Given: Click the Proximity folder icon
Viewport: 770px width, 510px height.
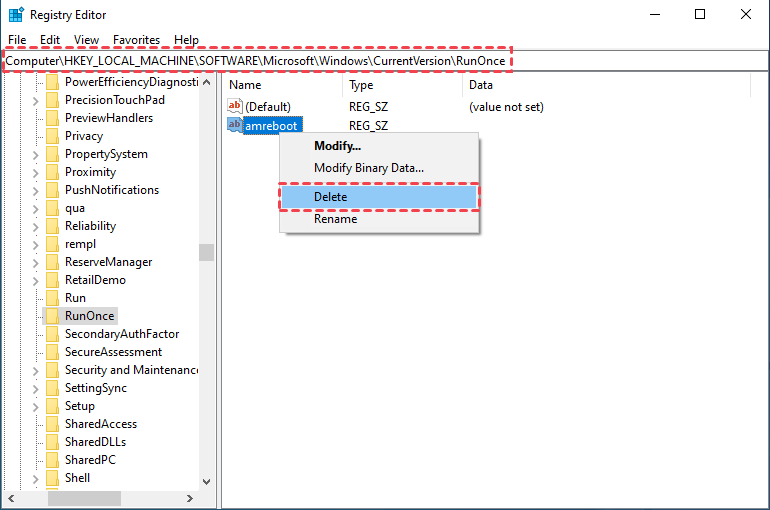Looking at the screenshot, I should (53, 172).
